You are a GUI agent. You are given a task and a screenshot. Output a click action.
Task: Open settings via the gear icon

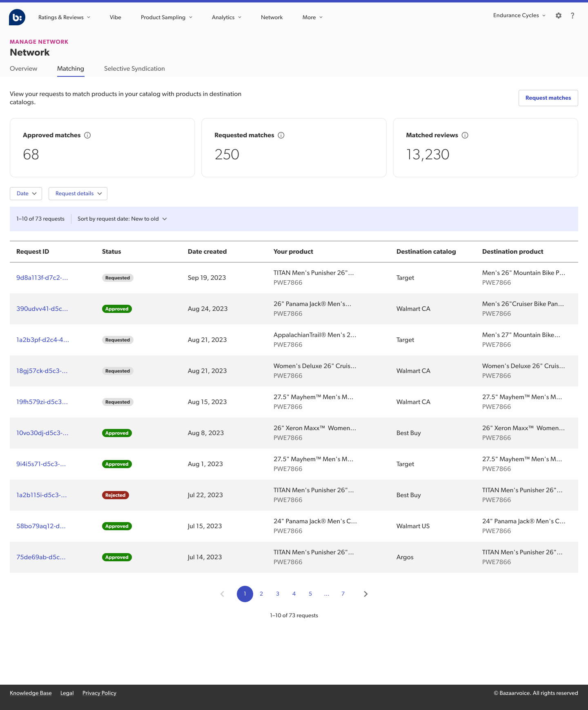558,16
